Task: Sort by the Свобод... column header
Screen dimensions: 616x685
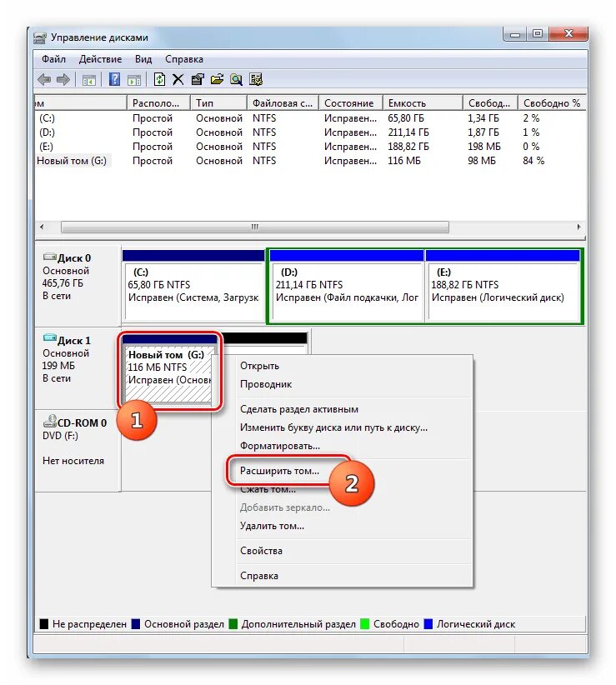Action: point(490,103)
